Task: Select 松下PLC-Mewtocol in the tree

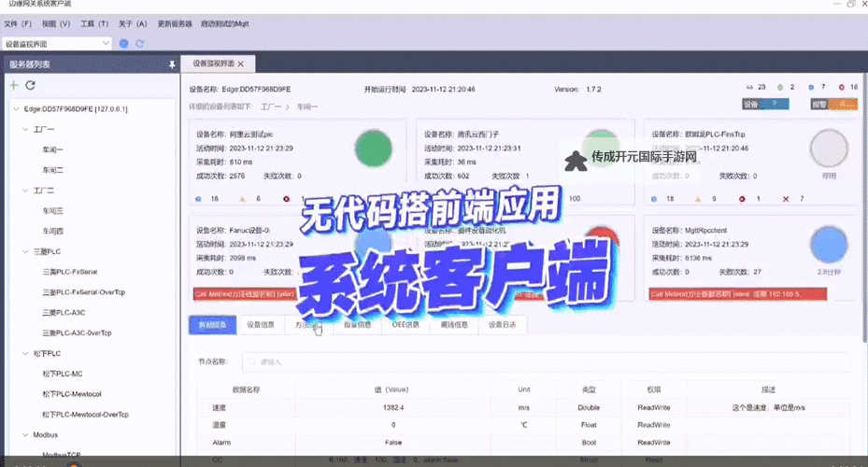Action: point(71,394)
